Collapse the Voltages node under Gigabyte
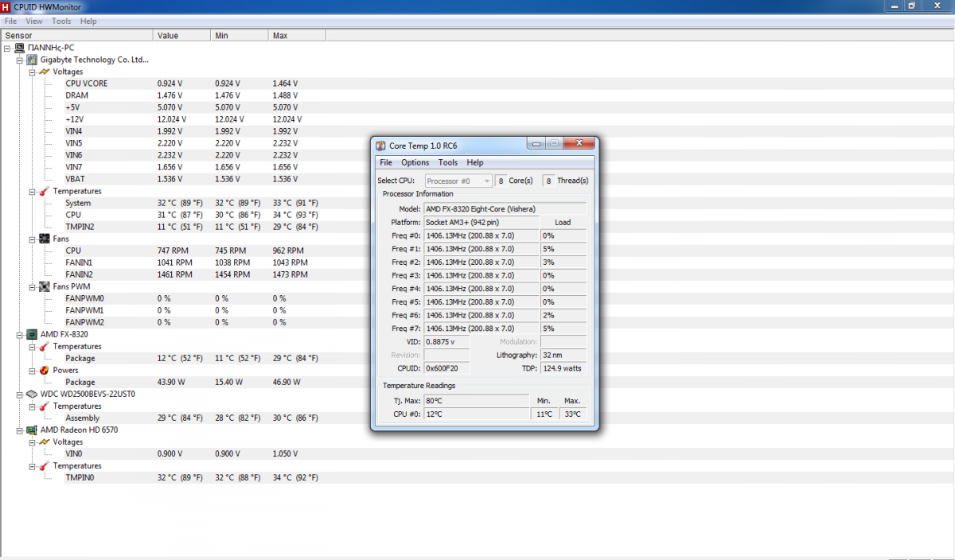The width and height of the screenshot is (955, 560). click(33, 72)
